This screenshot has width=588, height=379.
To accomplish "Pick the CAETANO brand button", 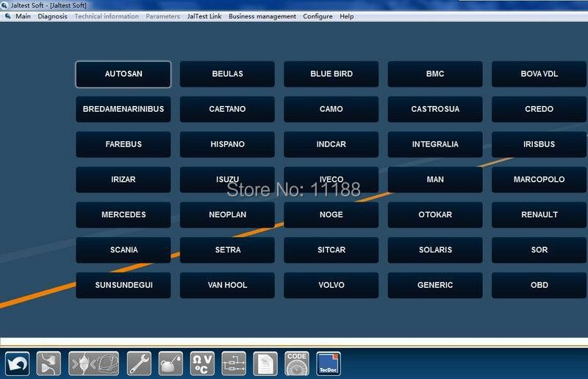I will [227, 110].
